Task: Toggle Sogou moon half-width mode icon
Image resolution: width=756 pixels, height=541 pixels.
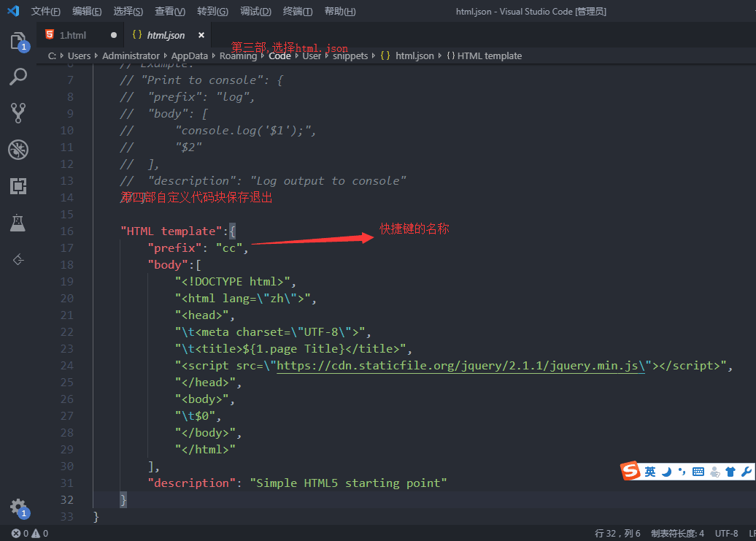Action: [666, 472]
